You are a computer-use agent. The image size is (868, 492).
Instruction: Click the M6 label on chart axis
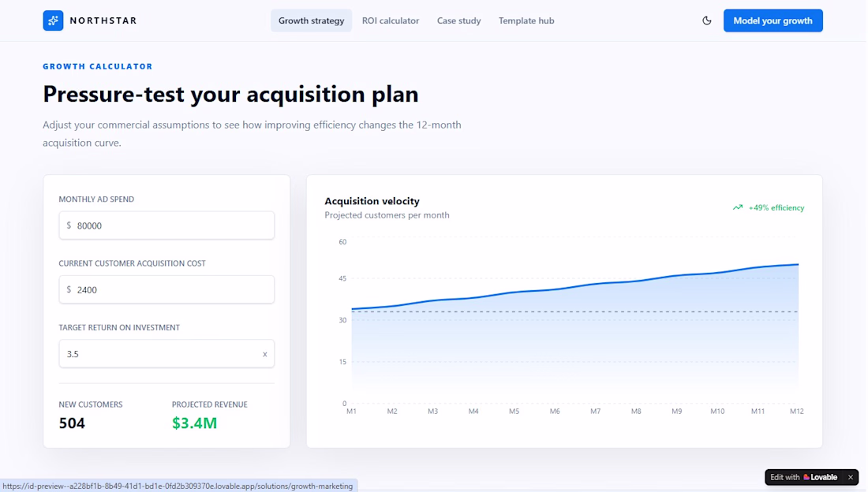(555, 412)
